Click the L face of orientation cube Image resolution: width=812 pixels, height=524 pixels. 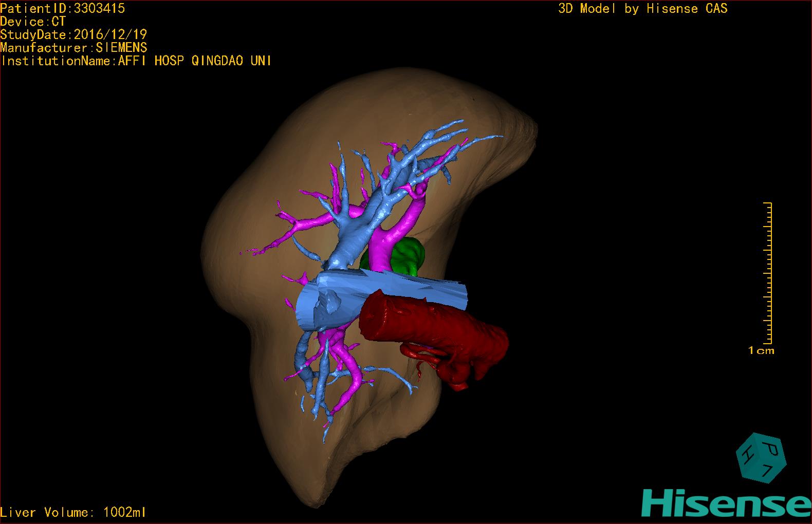pos(766,469)
